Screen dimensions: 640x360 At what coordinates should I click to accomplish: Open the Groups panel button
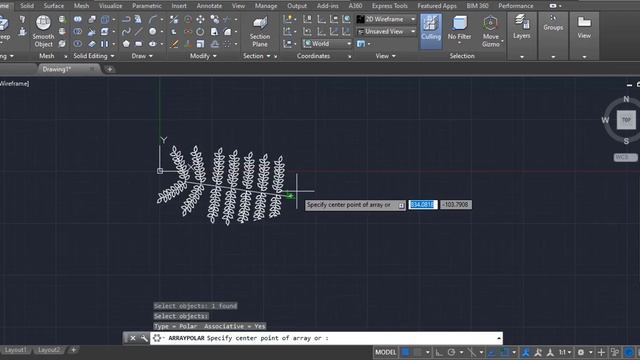tap(553, 23)
